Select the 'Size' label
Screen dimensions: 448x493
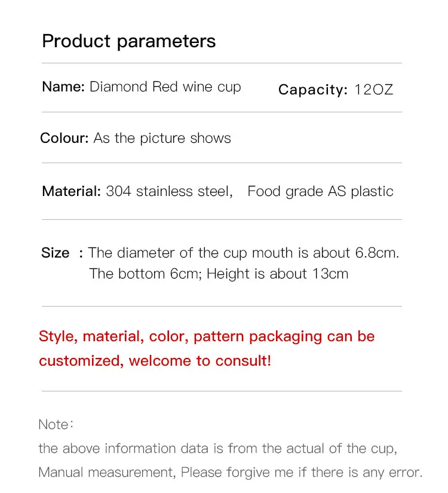pyautogui.click(x=56, y=253)
